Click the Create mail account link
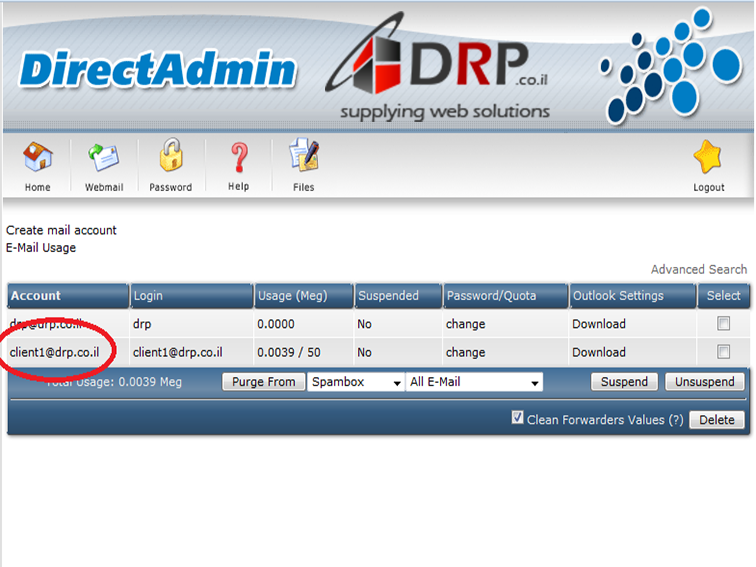 (61, 230)
